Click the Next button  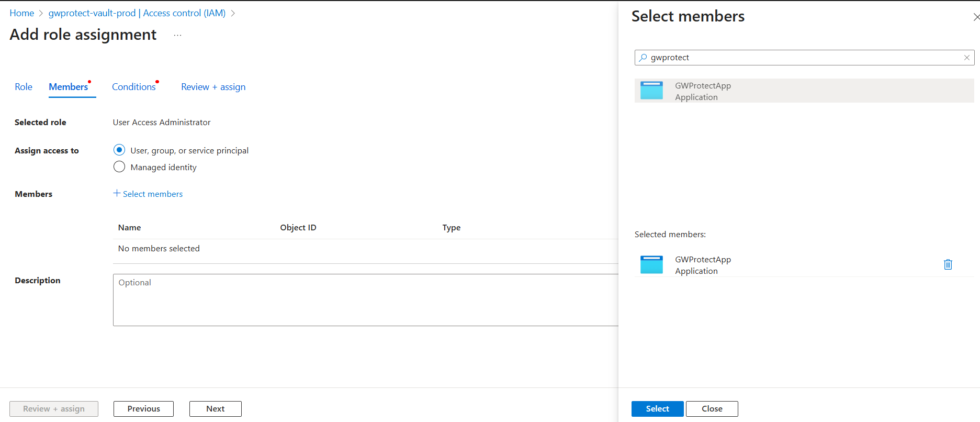click(x=215, y=409)
